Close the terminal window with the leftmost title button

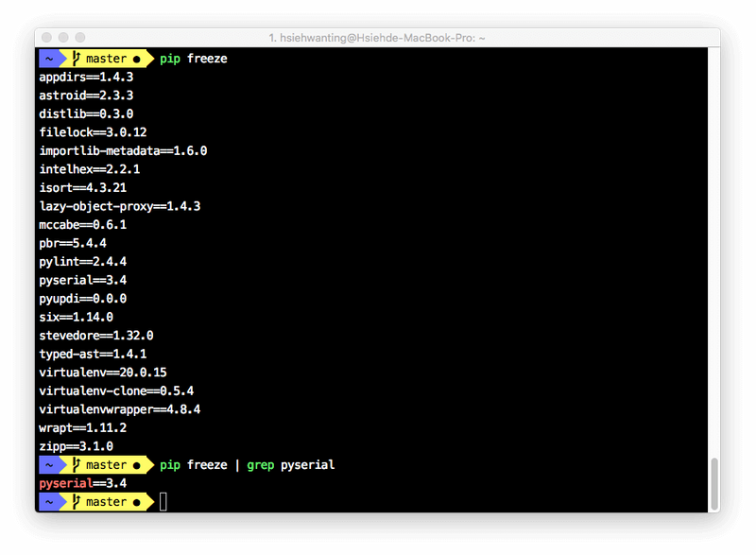(47, 37)
